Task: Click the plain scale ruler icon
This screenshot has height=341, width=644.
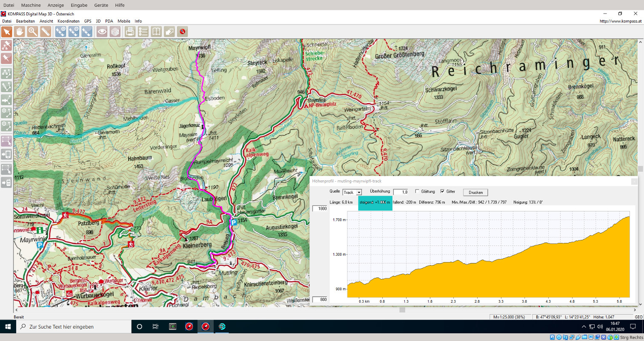Action: point(87,32)
